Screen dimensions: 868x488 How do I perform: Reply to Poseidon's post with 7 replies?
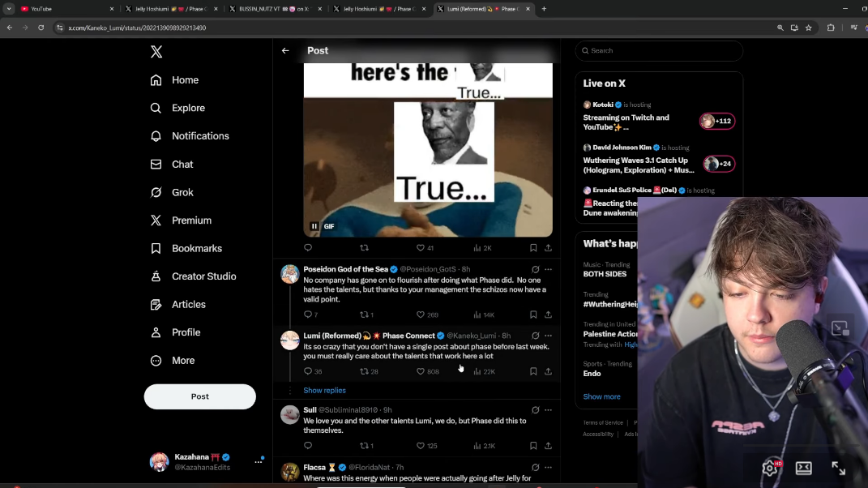point(311,315)
